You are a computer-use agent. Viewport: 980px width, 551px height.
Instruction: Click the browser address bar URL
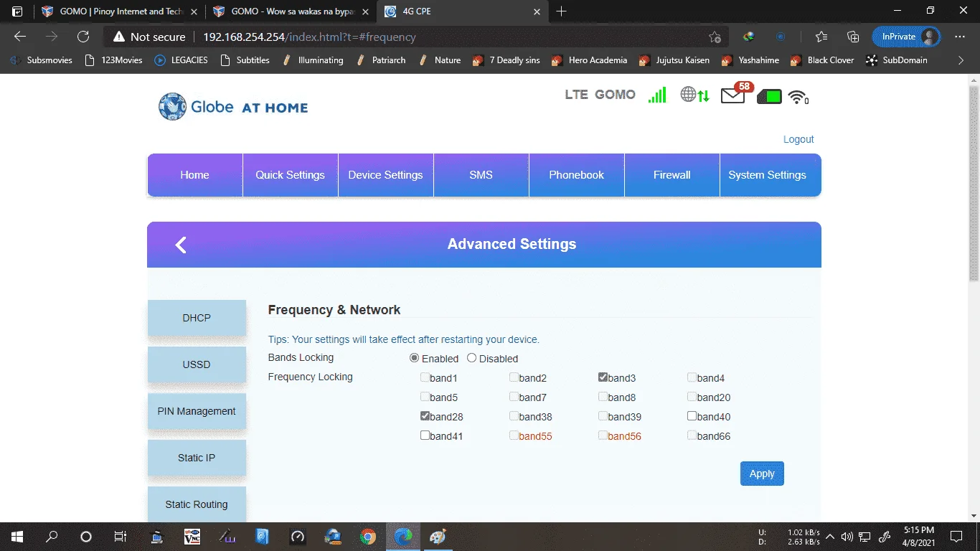309,37
